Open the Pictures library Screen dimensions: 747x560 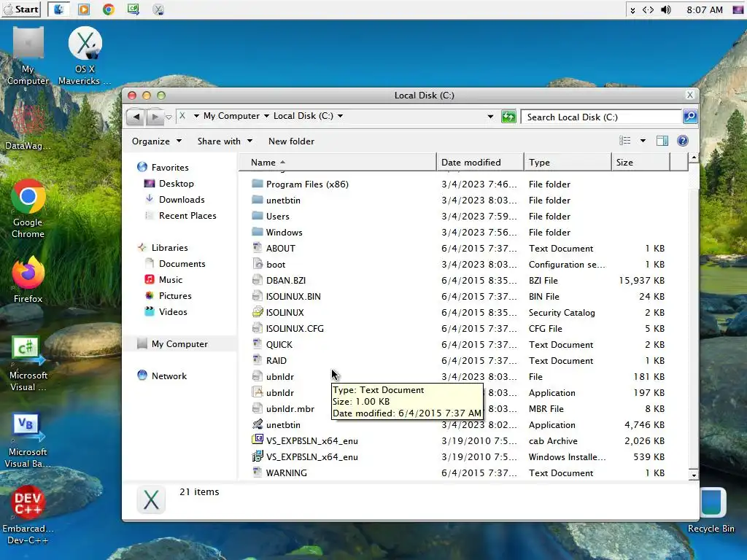[x=175, y=296]
